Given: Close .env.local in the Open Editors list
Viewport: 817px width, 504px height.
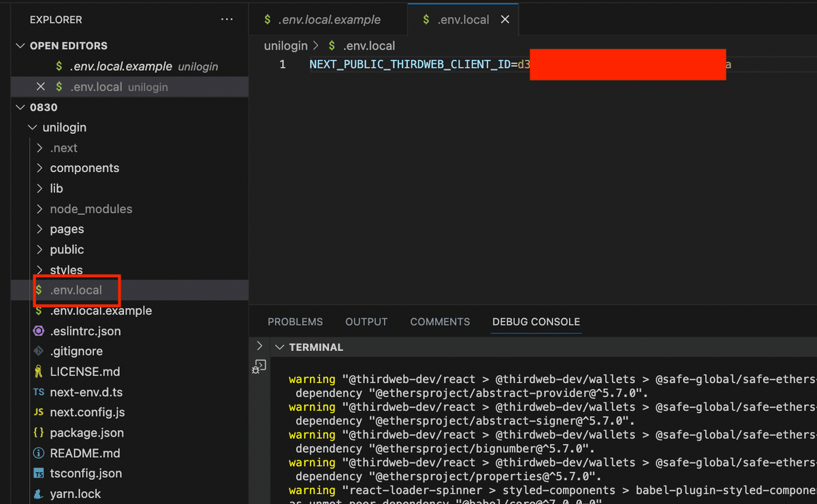Looking at the screenshot, I should (x=40, y=87).
